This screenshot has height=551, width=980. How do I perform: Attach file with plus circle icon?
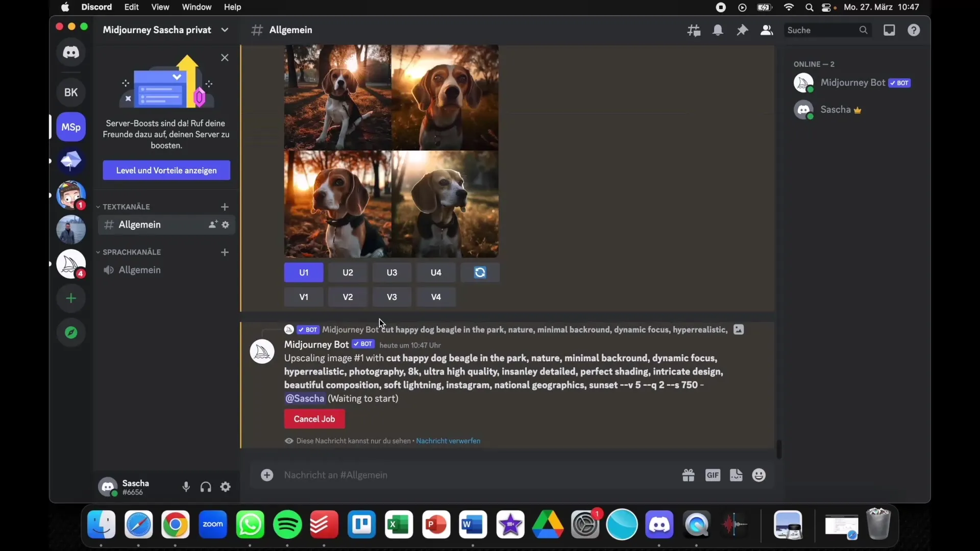tap(267, 475)
